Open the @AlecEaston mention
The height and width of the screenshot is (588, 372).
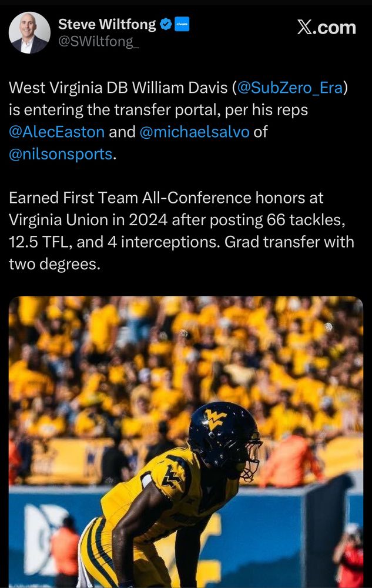tap(56, 132)
